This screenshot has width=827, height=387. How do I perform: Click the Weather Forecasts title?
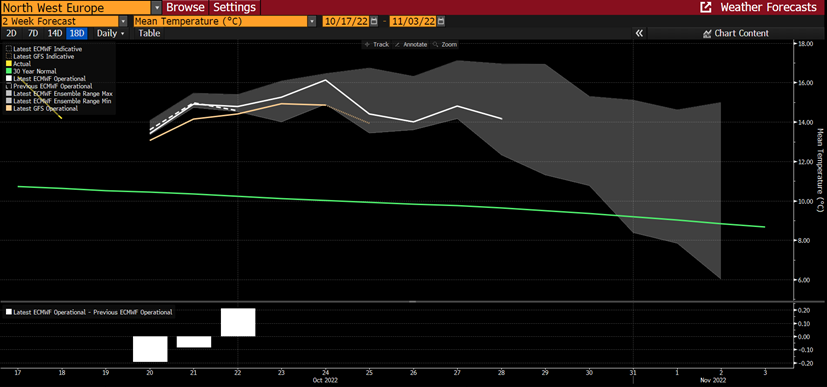coord(768,7)
